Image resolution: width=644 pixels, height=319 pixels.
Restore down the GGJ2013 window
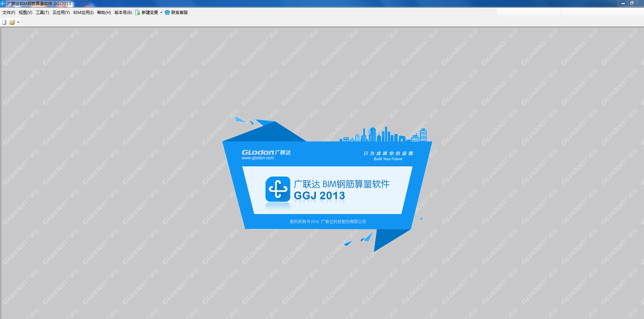coord(632,3)
